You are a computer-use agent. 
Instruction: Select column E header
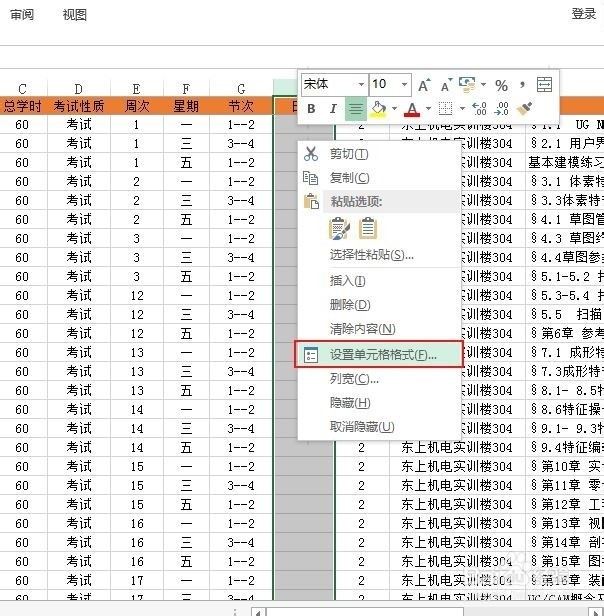137,88
